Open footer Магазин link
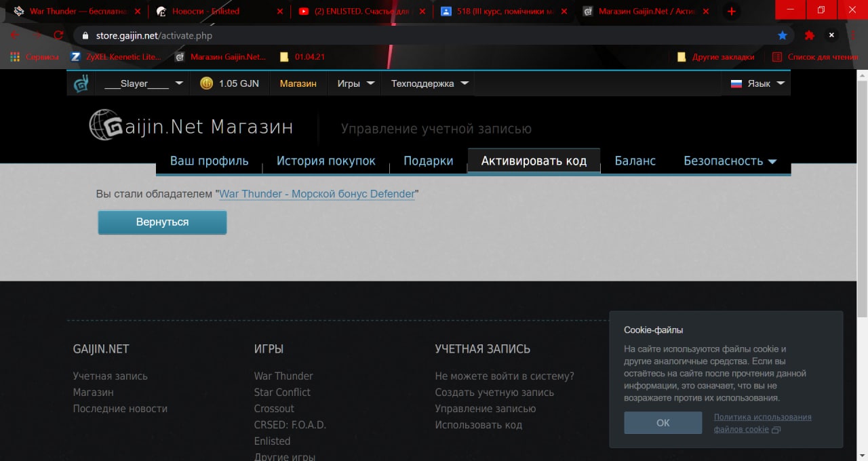This screenshot has height=461, width=868. [x=93, y=392]
